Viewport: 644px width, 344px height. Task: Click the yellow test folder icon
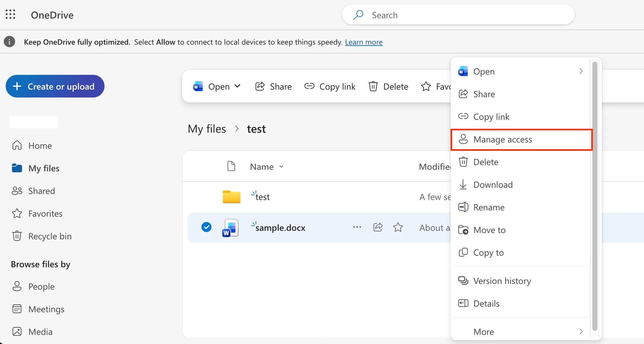point(232,197)
